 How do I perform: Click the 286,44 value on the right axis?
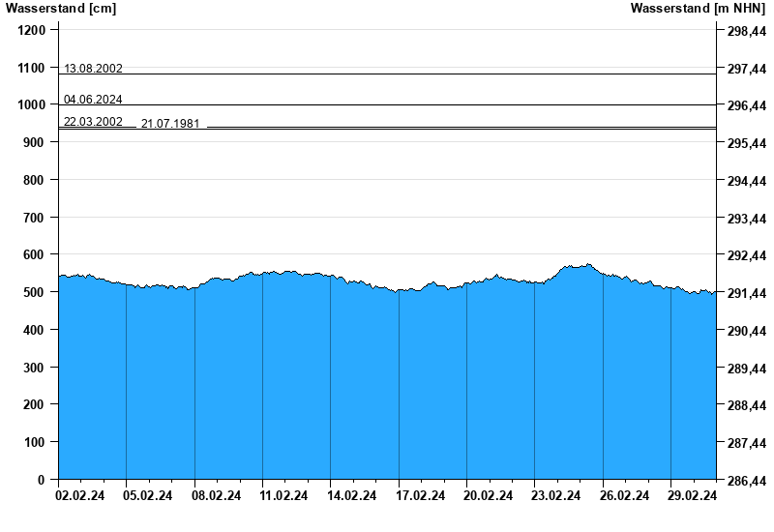pyautogui.click(x=746, y=480)
